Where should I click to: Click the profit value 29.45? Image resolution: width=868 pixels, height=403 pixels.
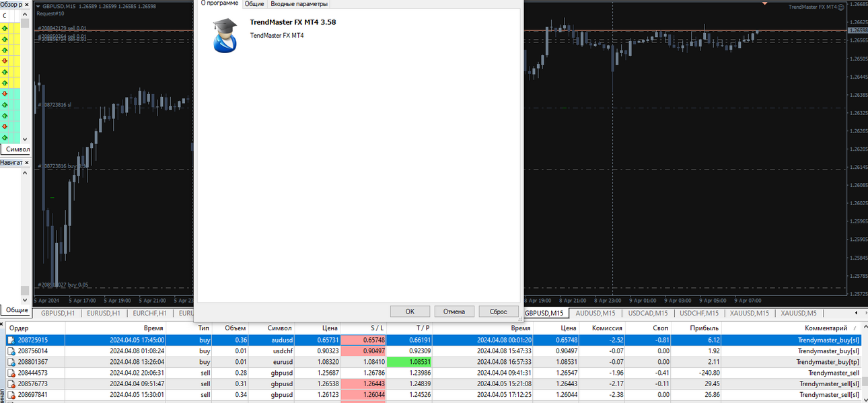pos(711,383)
